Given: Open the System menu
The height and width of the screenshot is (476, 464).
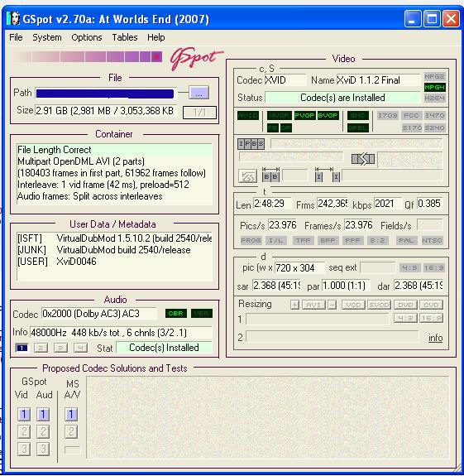Looking at the screenshot, I should click(x=47, y=37).
